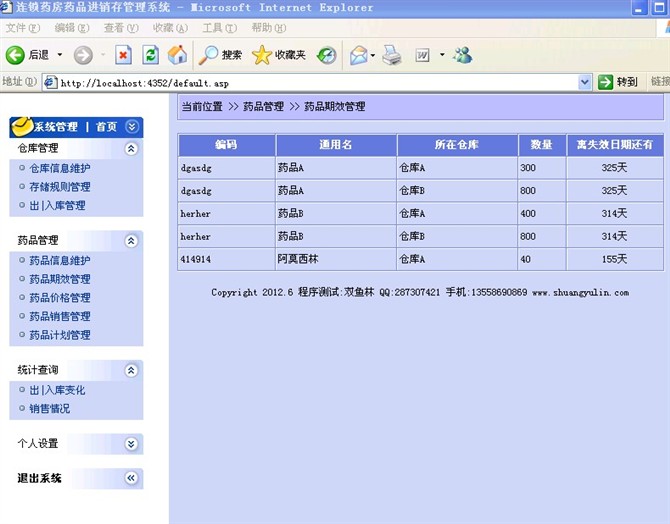Click the yellow logo beside 系统管理
Screen dimensions: 670x524
click(22, 127)
